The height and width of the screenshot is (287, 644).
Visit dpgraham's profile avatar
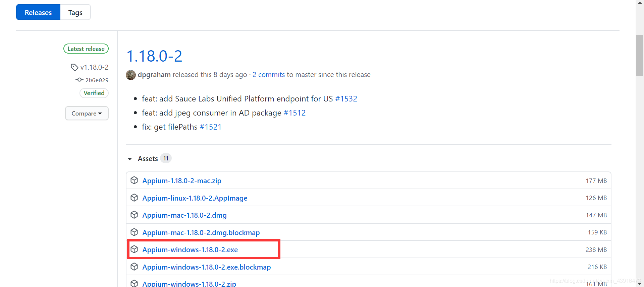pyautogui.click(x=131, y=75)
